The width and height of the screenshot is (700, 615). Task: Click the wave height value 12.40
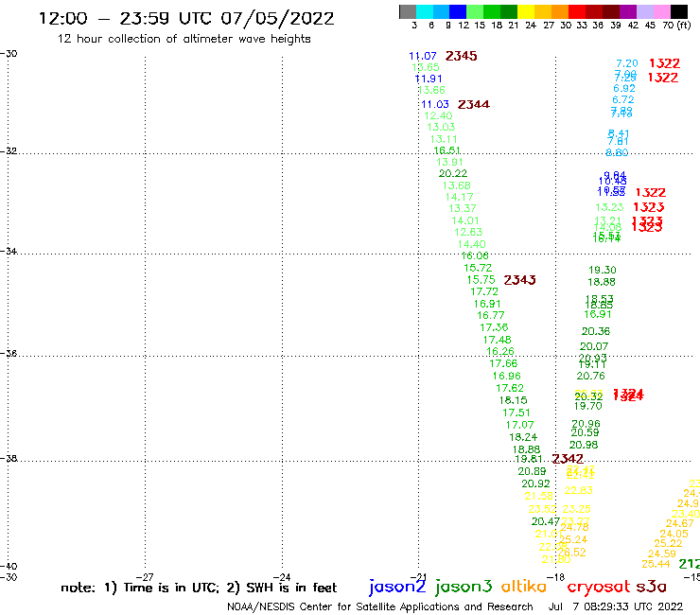(x=438, y=115)
